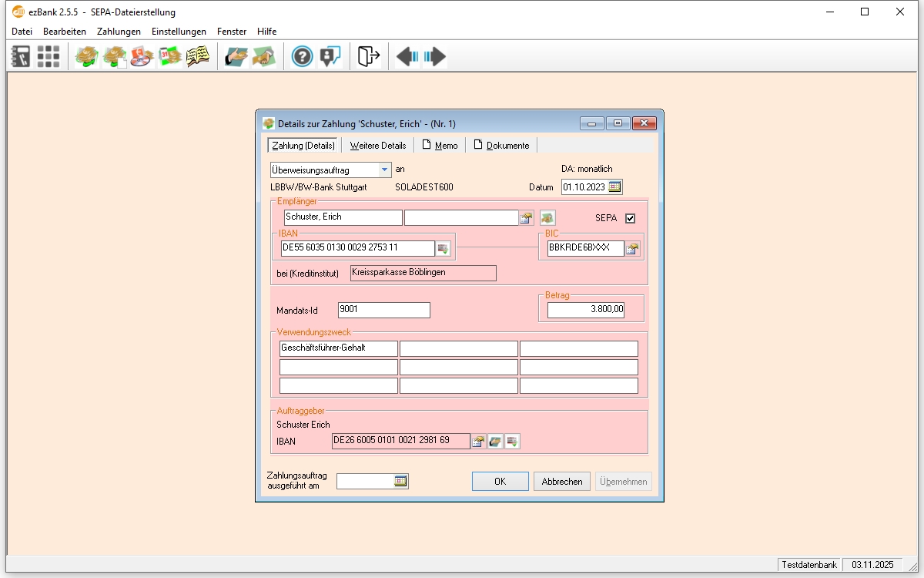Click the Abbrechen button
This screenshot has height=578, width=924.
(562, 481)
